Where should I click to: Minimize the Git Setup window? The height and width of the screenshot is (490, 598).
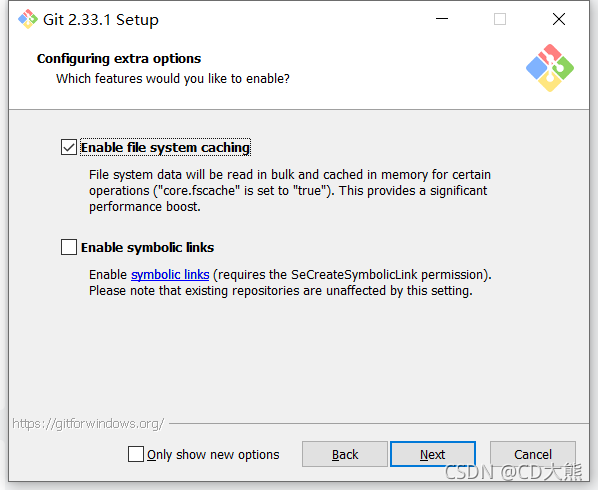coord(442,19)
